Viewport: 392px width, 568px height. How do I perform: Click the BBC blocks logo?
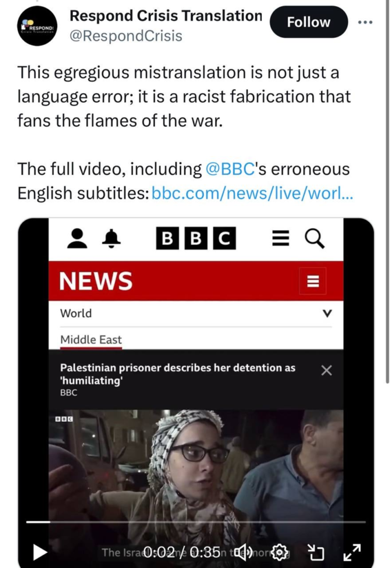point(196,238)
